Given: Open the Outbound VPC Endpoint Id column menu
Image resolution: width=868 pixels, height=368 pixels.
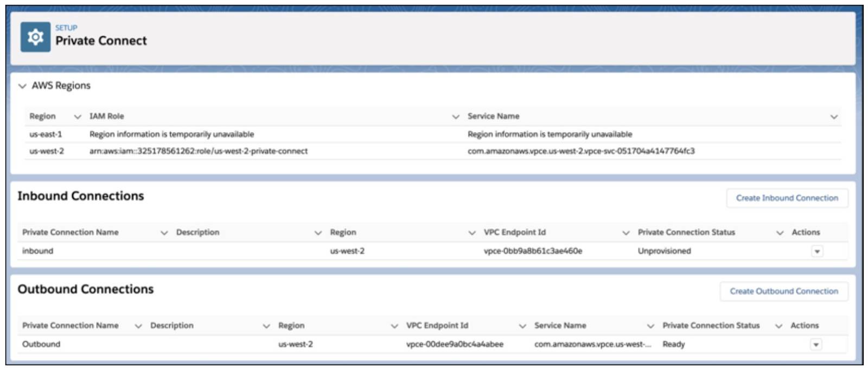Looking at the screenshot, I should coord(522,326).
